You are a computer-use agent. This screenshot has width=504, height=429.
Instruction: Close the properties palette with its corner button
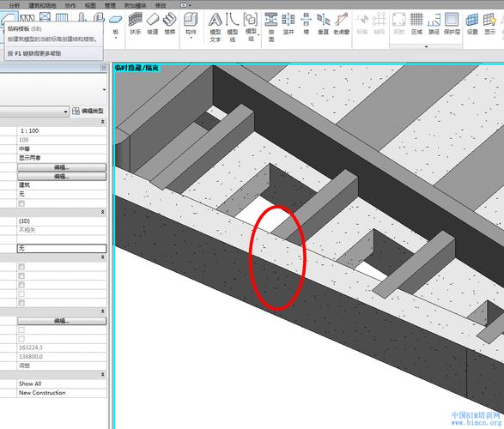point(104,68)
